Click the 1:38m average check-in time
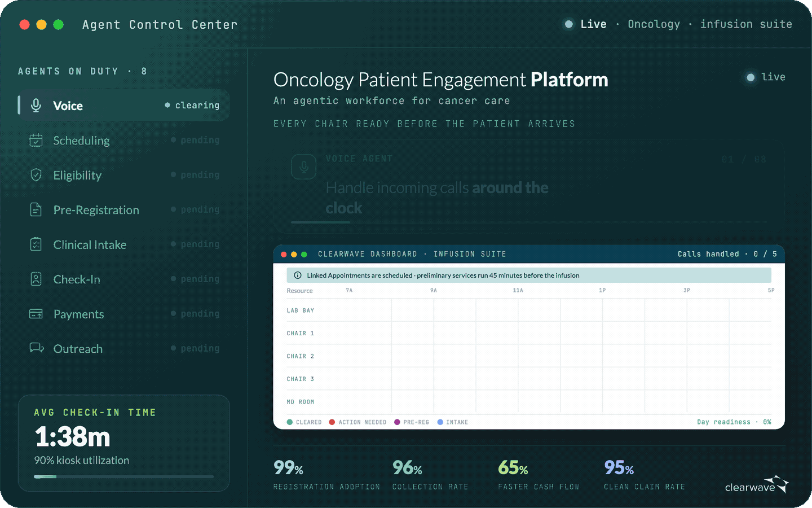Viewport: 812px width, 508px height. [72, 436]
